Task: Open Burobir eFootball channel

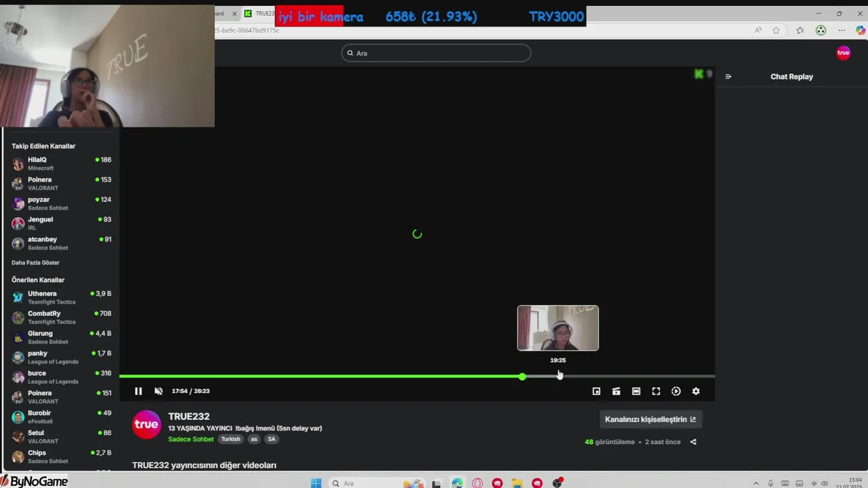Action: coord(61,417)
